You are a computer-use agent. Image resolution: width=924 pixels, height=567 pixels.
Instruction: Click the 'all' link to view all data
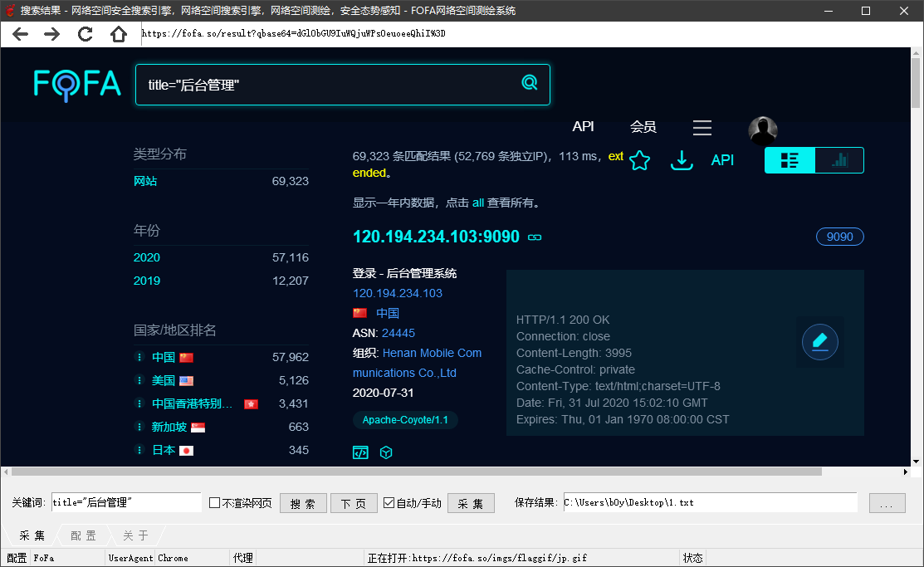pyautogui.click(x=478, y=203)
